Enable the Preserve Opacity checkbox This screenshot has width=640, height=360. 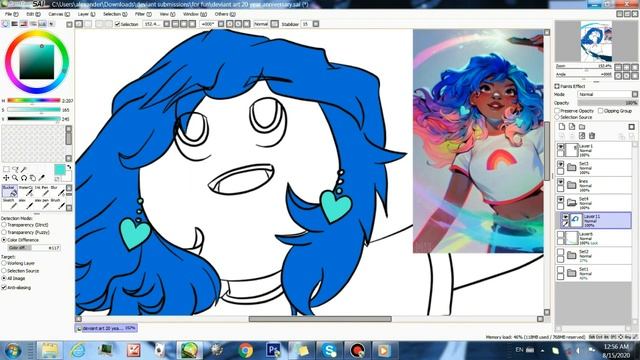(x=557, y=111)
